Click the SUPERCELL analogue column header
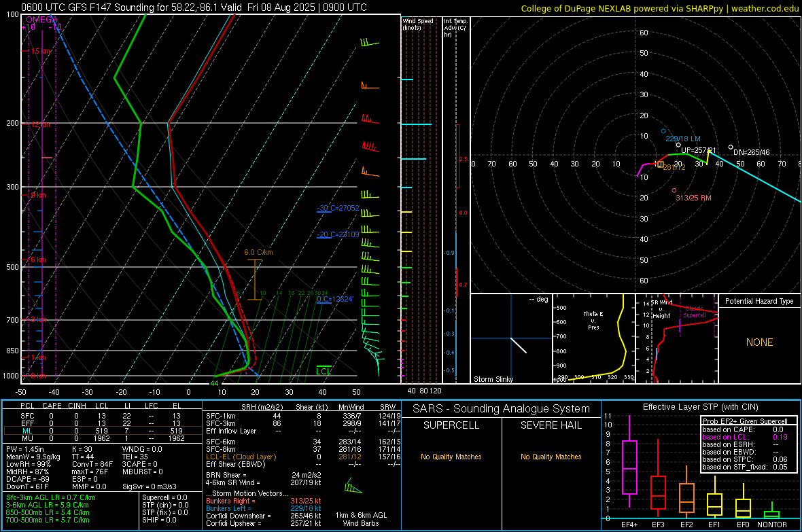Screen dimensions: 802x532 click(x=451, y=425)
